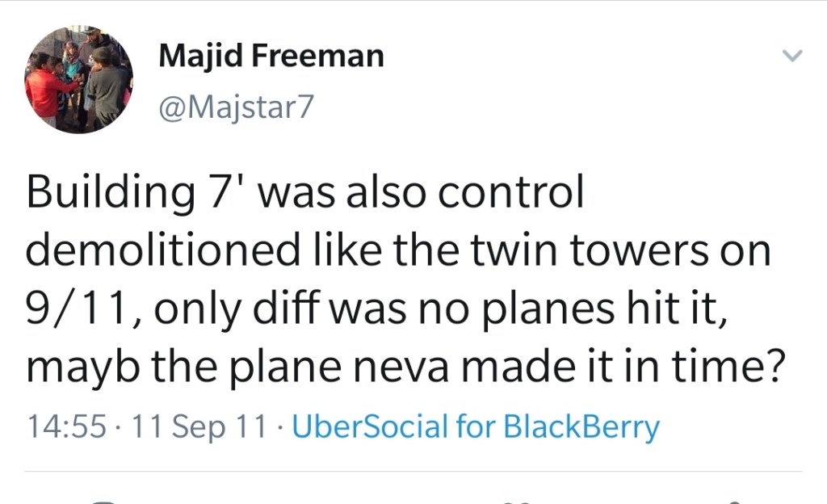
Task: Click the "9/11" text in the tweet
Action: 74,309
